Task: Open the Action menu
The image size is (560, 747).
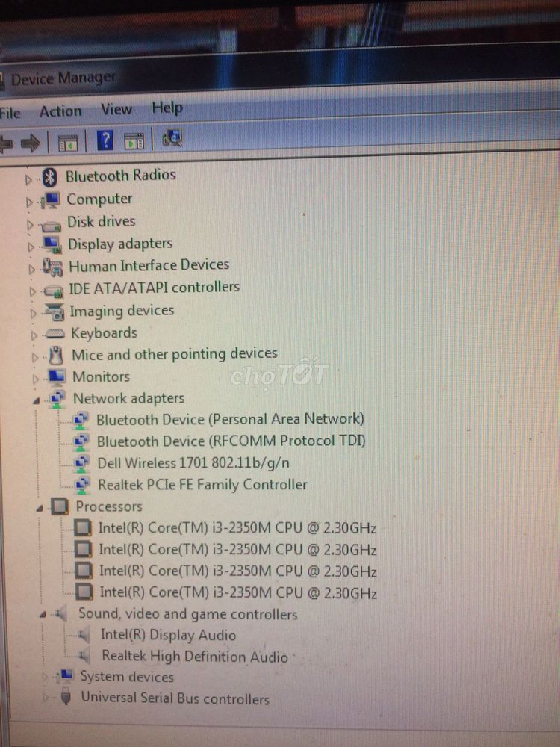Action: (60, 111)
